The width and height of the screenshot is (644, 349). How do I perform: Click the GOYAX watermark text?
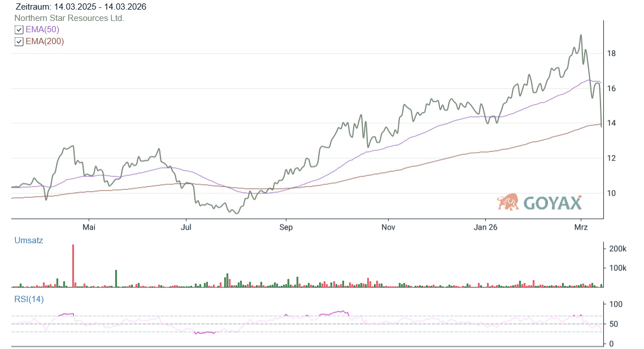click(552, 202)
